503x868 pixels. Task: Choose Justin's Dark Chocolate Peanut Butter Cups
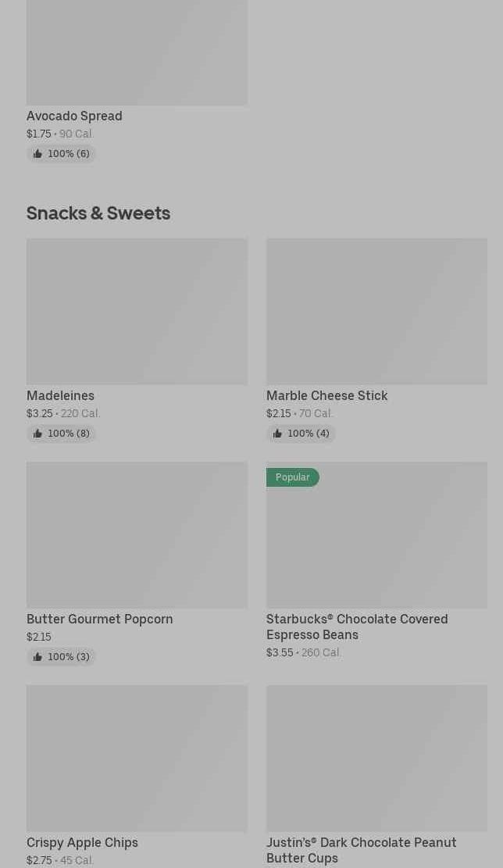(361, 850)
